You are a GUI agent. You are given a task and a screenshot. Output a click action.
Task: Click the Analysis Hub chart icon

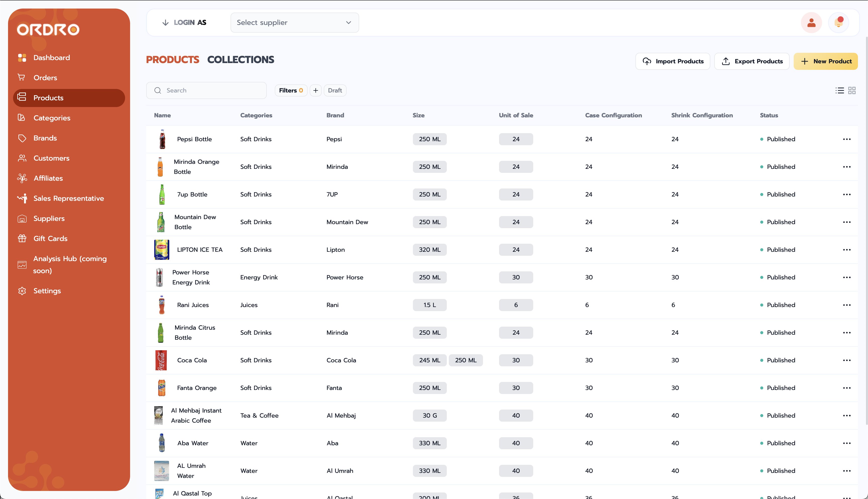(22, 265)
